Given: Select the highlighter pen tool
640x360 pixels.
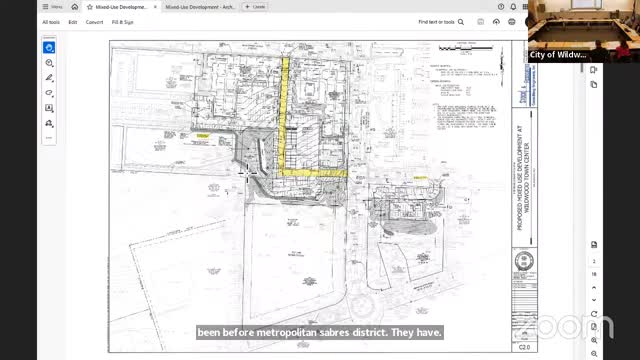Looking at the screenshot, I should 49,78.
